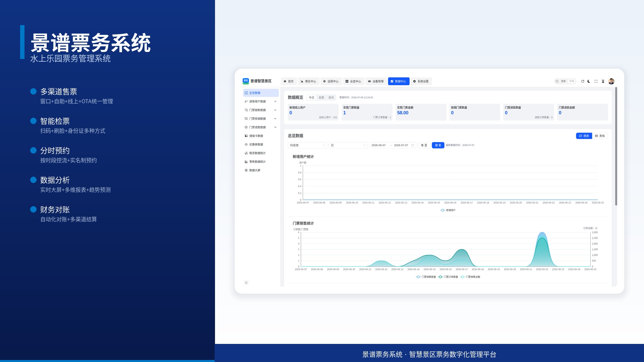This screenshot has height=362, width=644.
Task: Select 本周 in 数据概览
Action: [x=321, y=98]
